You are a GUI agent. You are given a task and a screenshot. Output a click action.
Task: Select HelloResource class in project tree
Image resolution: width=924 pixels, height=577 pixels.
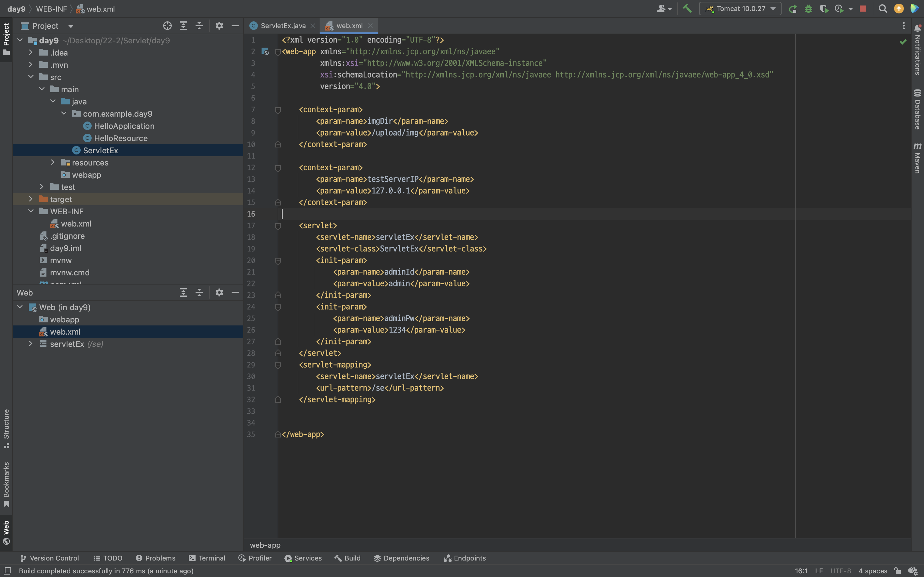tap(121, 138)
